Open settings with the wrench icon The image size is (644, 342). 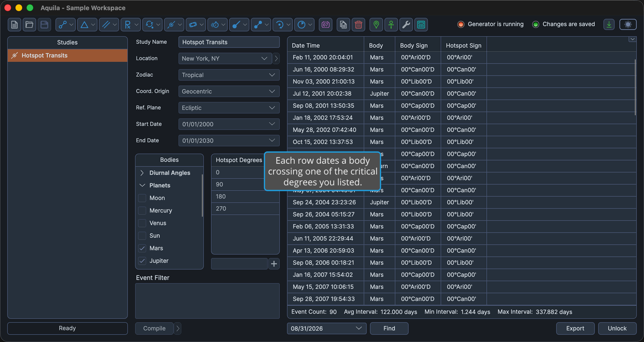(x=406, y=25)
